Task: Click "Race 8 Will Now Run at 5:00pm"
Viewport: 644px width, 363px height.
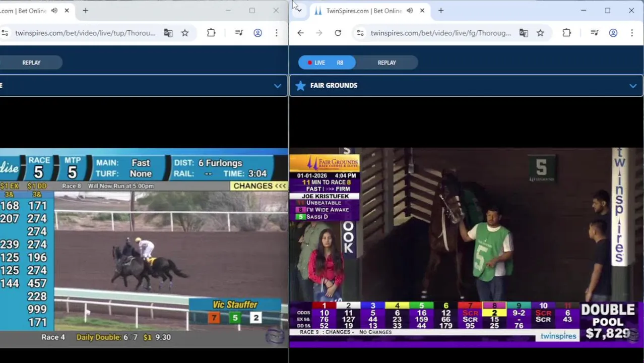Action: pos(108,186)
